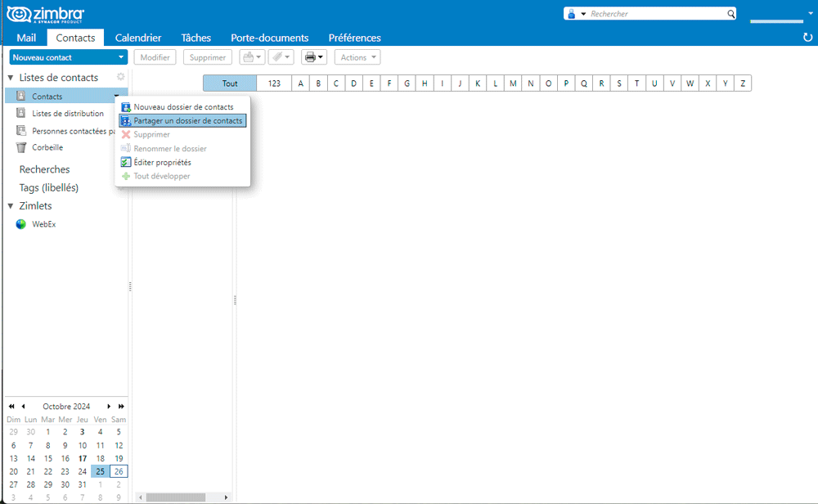Filter contacts by Tout
Viewport: 818px width, 504px height.
pyautogui.click(x=230, y=83)
